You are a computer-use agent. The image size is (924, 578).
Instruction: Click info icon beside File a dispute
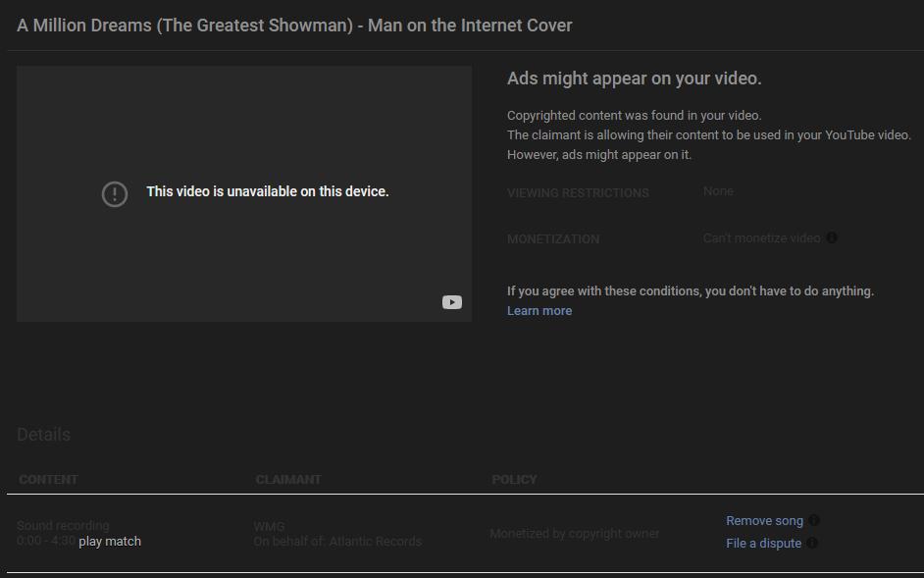(x=812, y=543)
